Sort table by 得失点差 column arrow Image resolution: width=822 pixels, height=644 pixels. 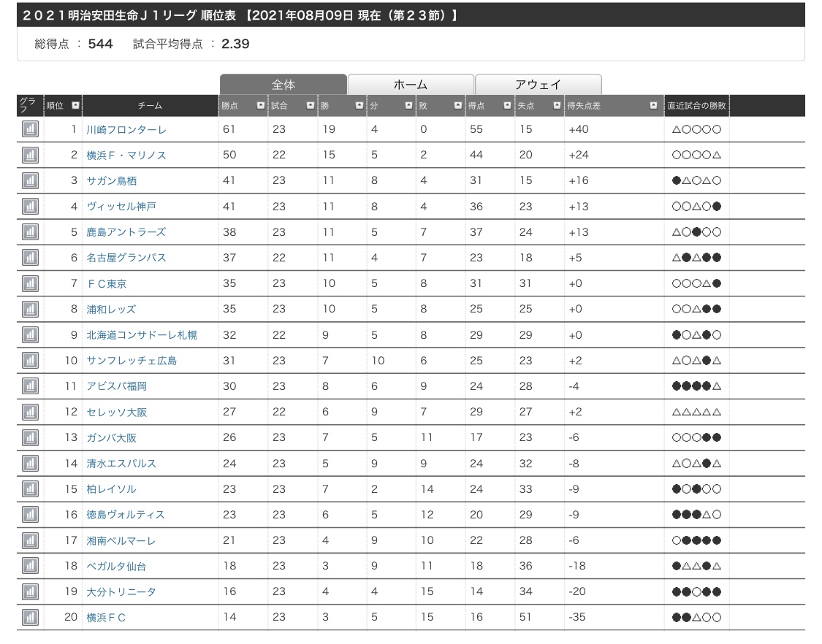tap(653, 106)
